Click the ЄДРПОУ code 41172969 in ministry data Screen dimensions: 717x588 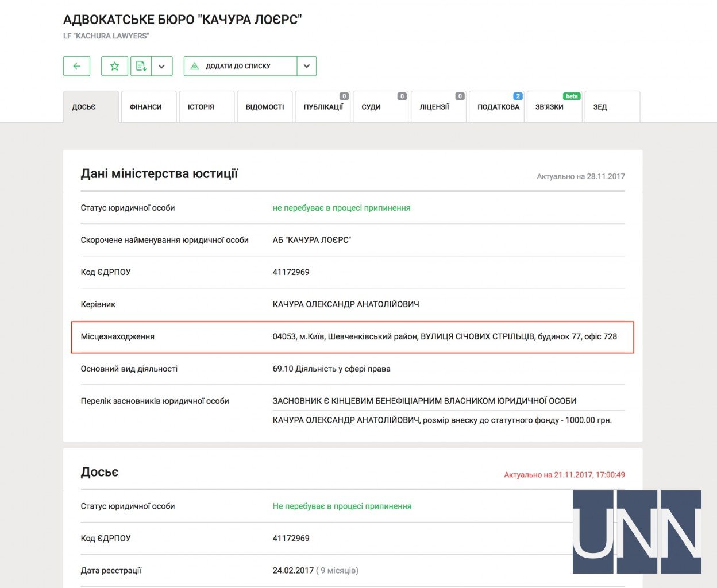tap(291, 272)
